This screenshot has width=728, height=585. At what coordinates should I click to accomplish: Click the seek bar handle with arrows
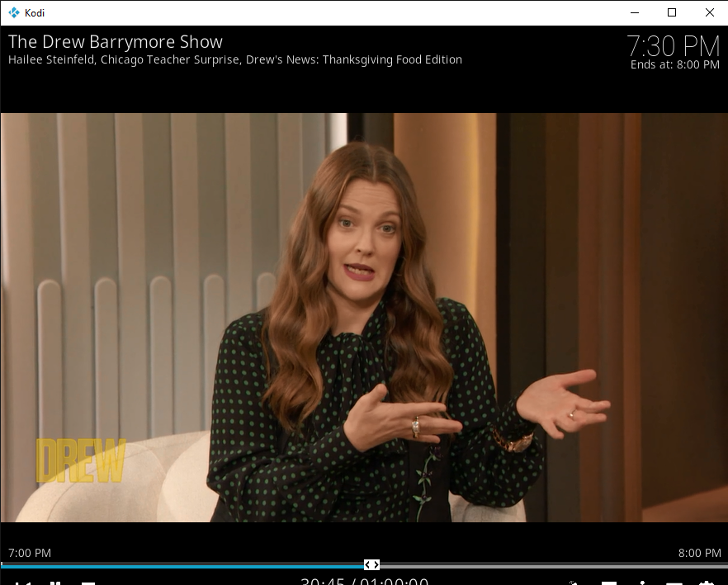click(372, 564)
